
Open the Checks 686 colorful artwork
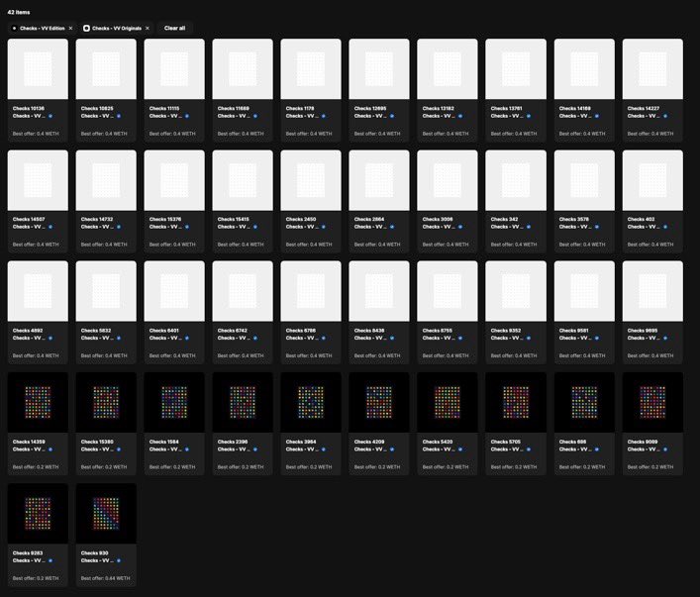tap(584, 402)
